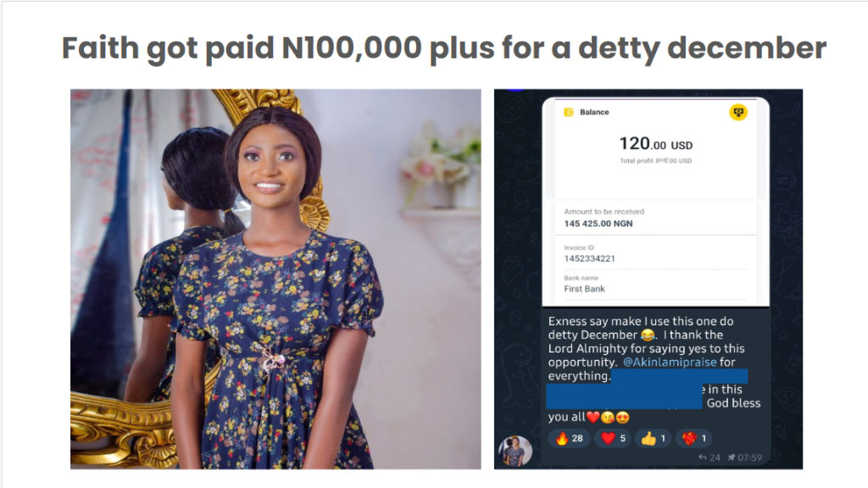The height and width of the screenshot is (488, 868).
Task: Click the slide headline about Faith
Action: (443, 49)
